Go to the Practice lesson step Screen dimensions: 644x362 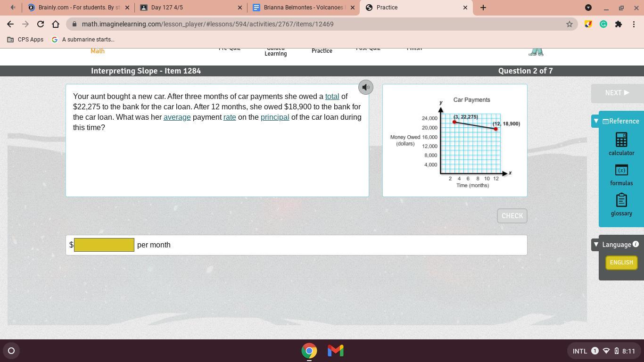pos(322,51)
